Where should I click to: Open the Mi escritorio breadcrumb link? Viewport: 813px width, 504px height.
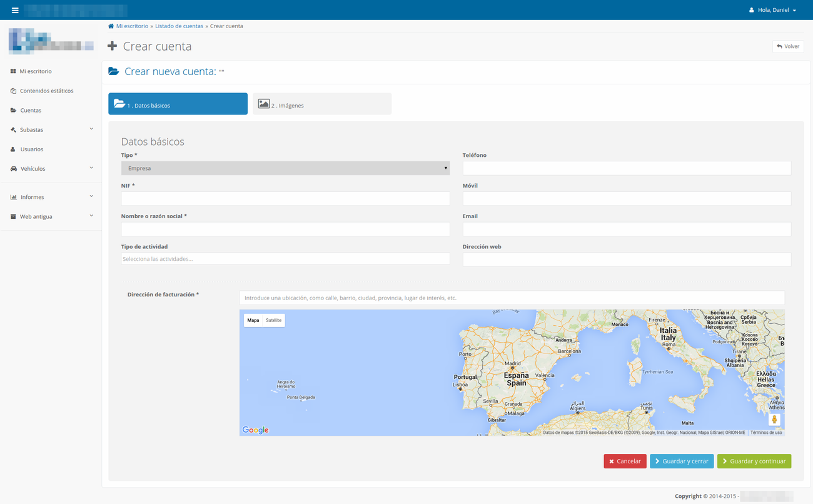(x=132, y=26)
